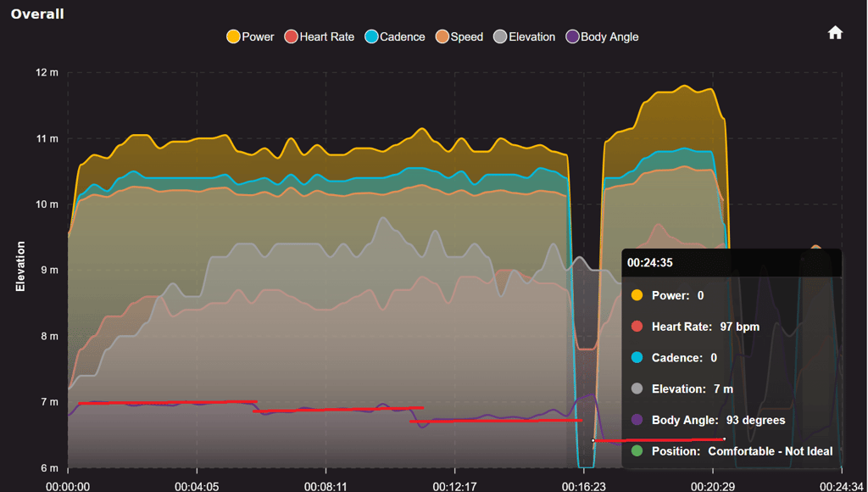The image size is (868, 492).
Task: Click the 7 m y-axis label
Action: click(x=49, y=402)
